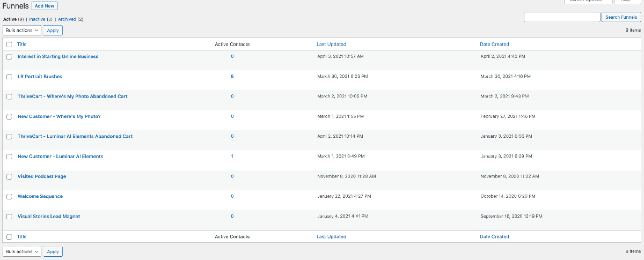
Task: Sort by Date Created in the header
Action: click(x=494, y=44)
